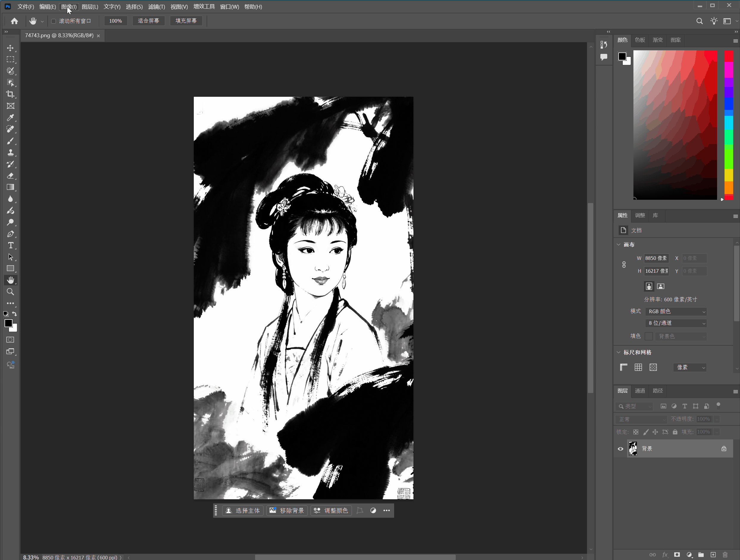Select the Eyedropper tool
The width and height of the screenshot is (740, 560).
tap(10, 118)
